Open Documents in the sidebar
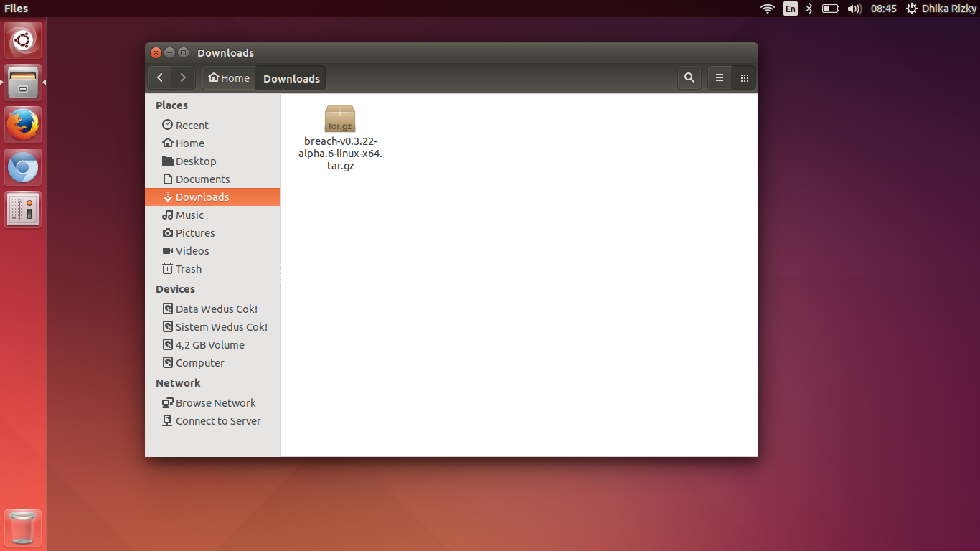The image size is (980, 551). pos(212,179)
